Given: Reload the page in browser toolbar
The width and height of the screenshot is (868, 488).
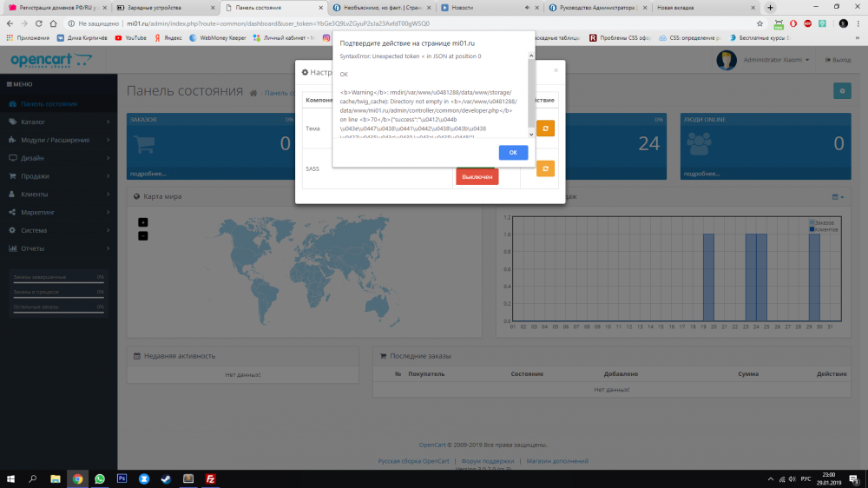Looking at the screenshot, I should (39, 23).
